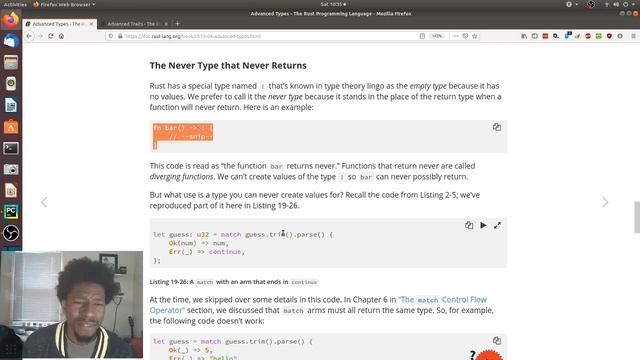Open PyCharm from the dock
This screenshot has width=640, height=360.
(11, 211)
